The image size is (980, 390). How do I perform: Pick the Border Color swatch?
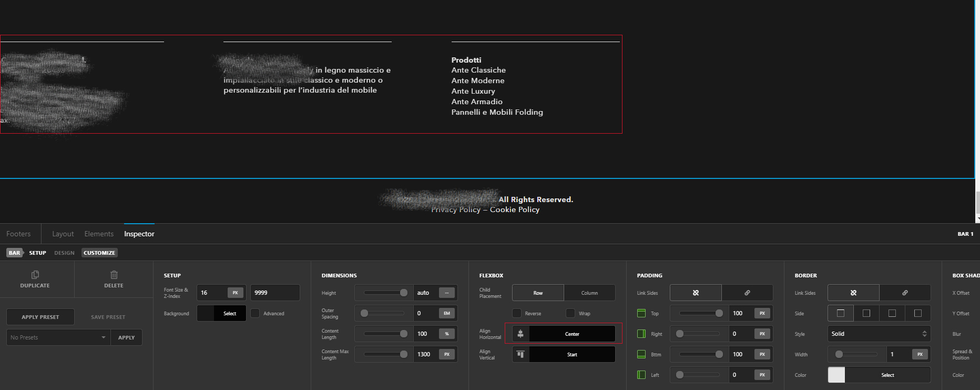click(x=836, y=375)
